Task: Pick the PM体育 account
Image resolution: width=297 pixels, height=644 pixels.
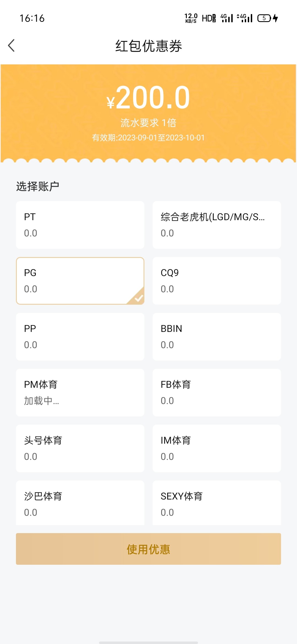Action: click(x=80, y=392)
